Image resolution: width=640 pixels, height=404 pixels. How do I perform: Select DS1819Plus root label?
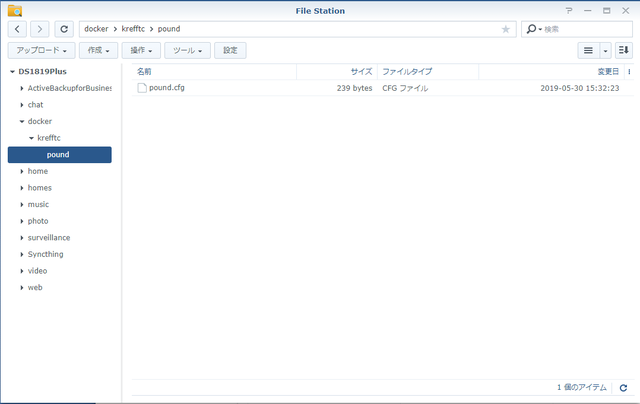pyautogui.click(x=42, y=71)
